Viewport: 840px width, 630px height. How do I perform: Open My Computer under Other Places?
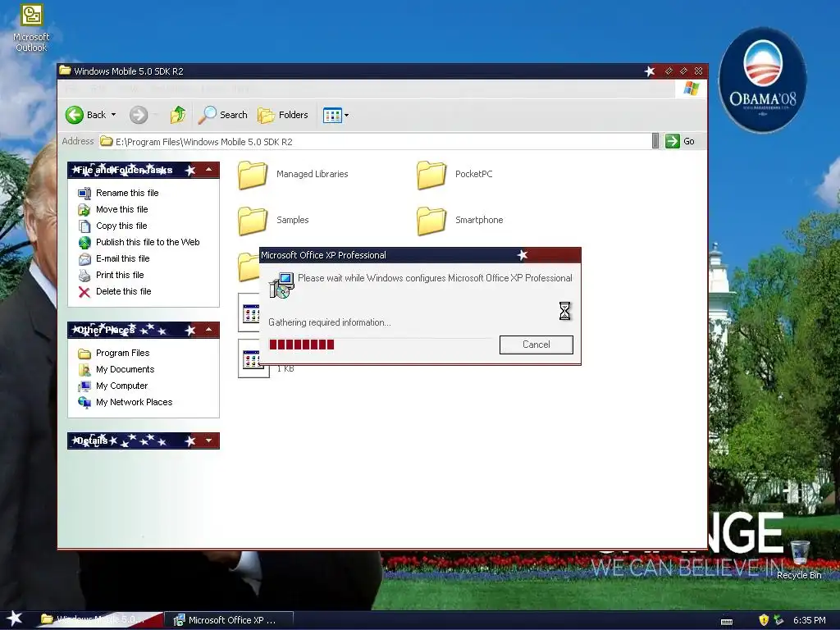pos(122,386)
